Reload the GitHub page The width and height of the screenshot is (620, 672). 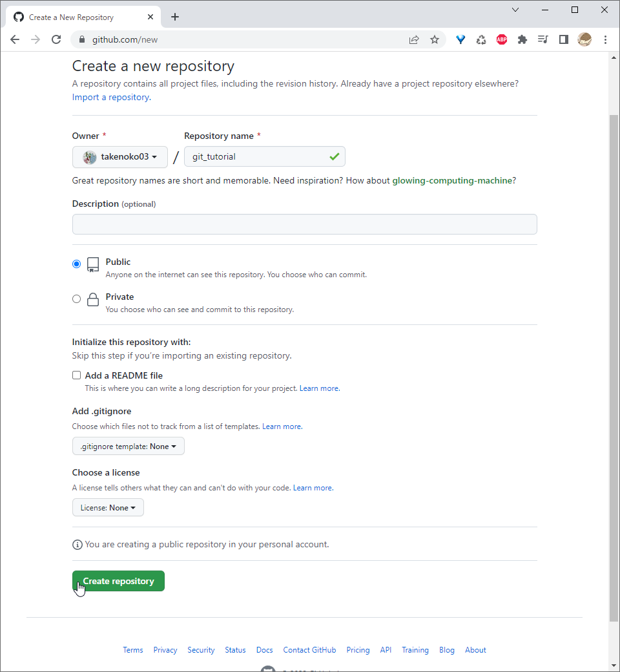[56, 40]
